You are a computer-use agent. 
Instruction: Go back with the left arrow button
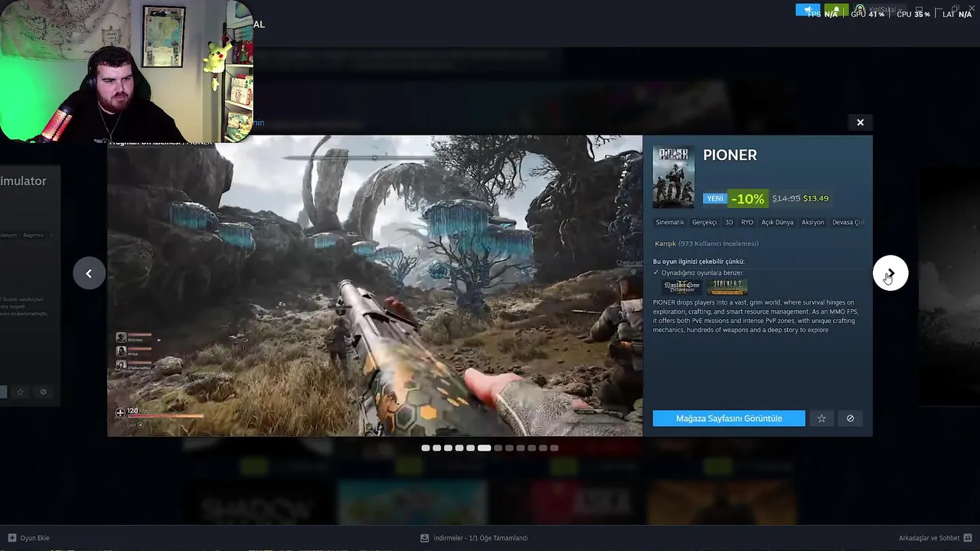89,273
